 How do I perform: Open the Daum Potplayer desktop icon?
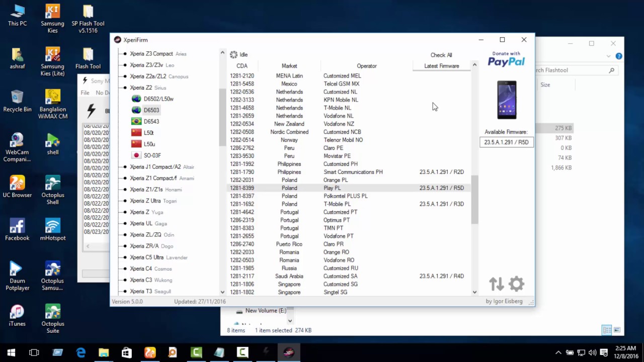[x=17, y=276]
